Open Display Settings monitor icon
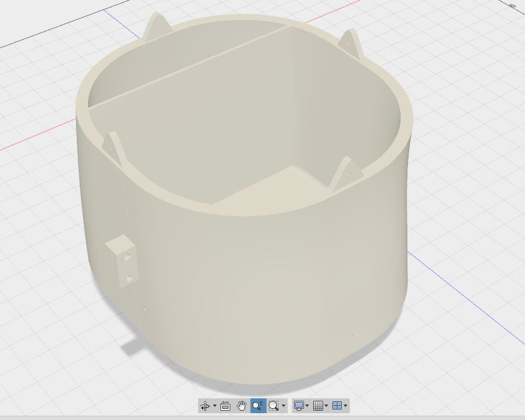Screen dimensions: 525x420 pyautogui.click(x=298, y=406)
